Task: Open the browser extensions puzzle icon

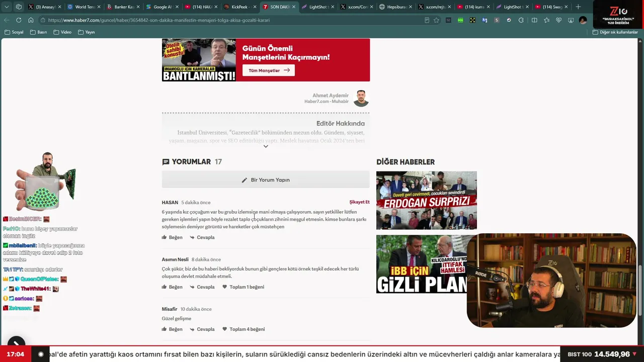Action: point(521,20)
